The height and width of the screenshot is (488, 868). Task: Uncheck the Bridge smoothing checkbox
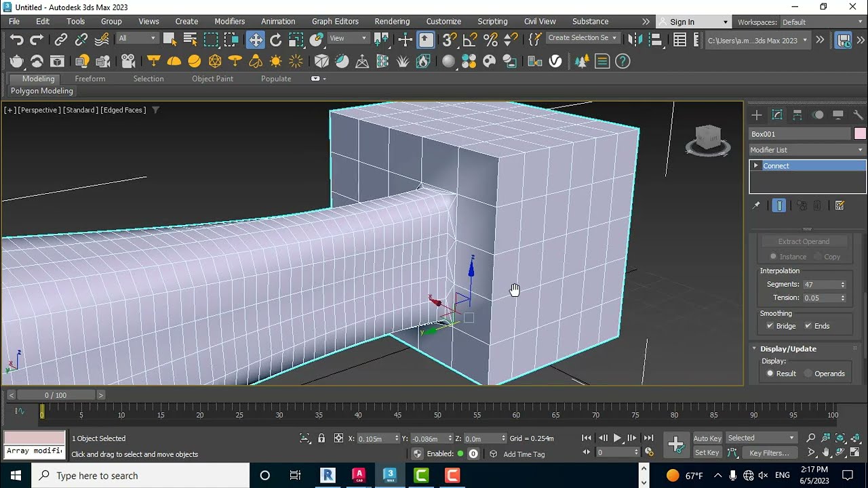(x=770, y=326)
